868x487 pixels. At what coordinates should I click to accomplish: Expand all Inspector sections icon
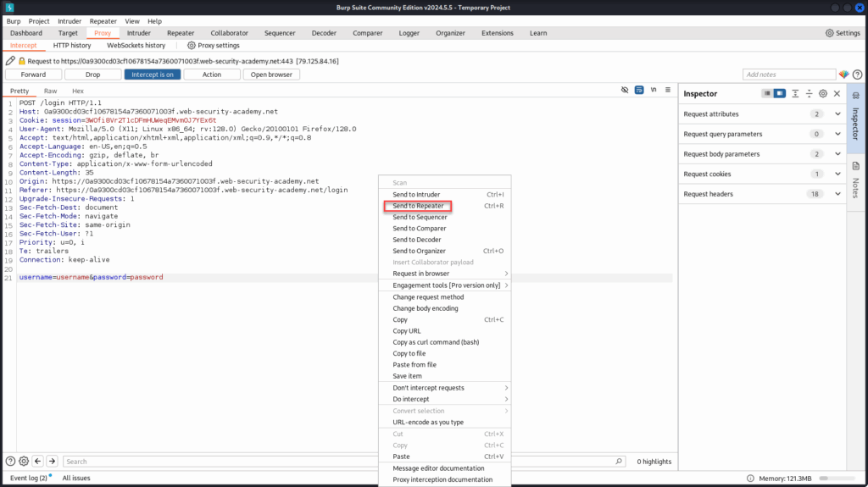[795, 93]
